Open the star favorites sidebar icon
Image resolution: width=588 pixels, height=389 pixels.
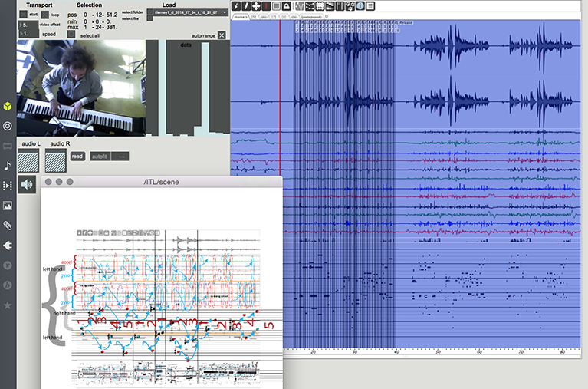point(8,305)
